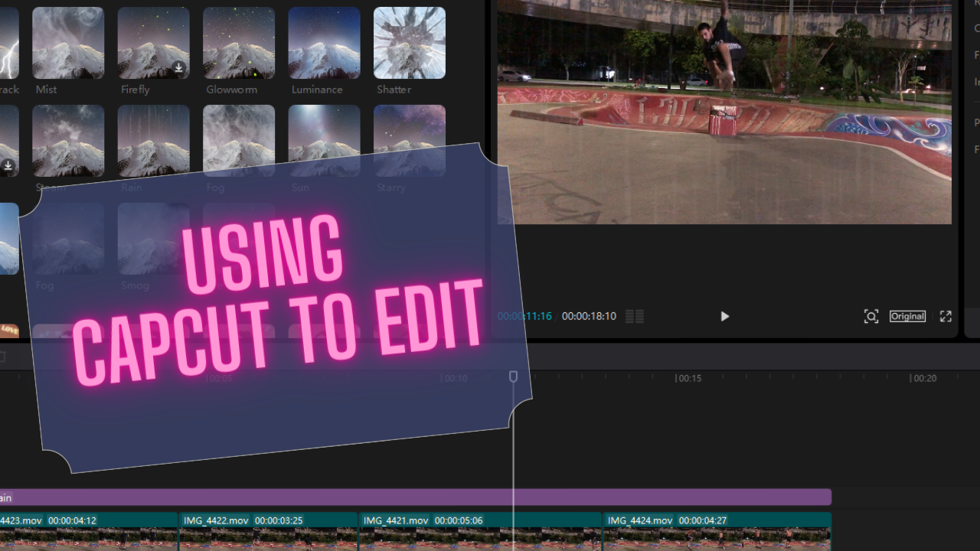Download the Firefly effect via arrow icon
Screen dimensions: 980x551
point(178,68)
